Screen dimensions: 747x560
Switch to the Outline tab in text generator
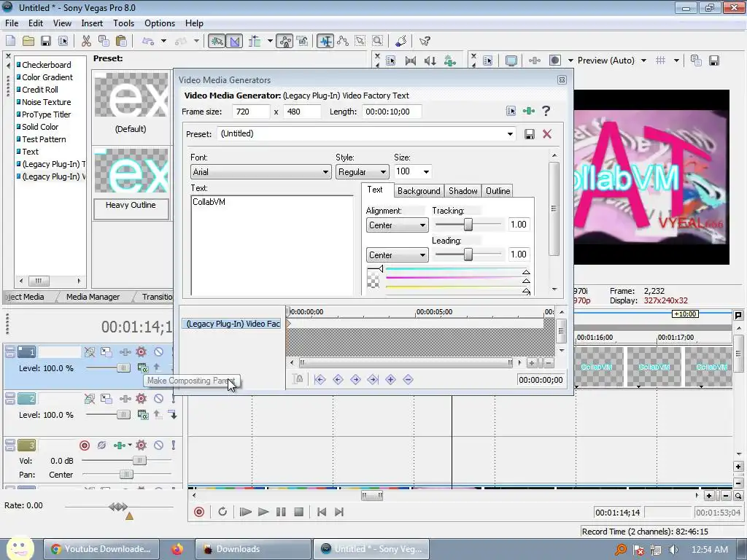pos(498,191)
